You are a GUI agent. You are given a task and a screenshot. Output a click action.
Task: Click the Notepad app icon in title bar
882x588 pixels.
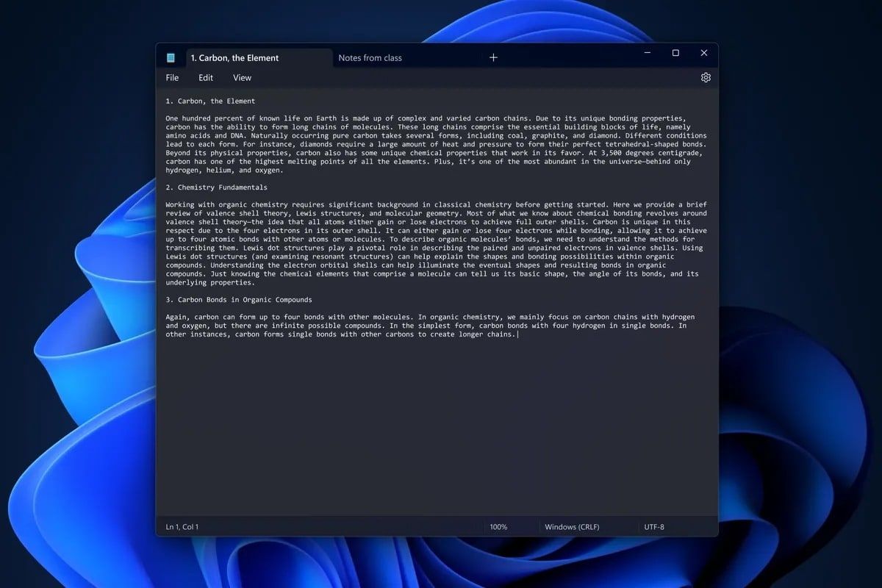coord(171,58)
